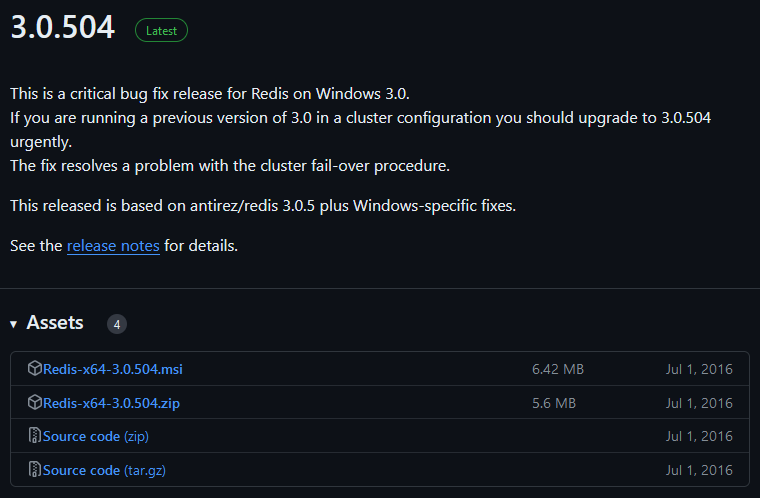This screenshot has height=498, width=760.
Task: Click the Jul 1, 2016 date on Redis zip row
Action: click(x=699, y=403)
